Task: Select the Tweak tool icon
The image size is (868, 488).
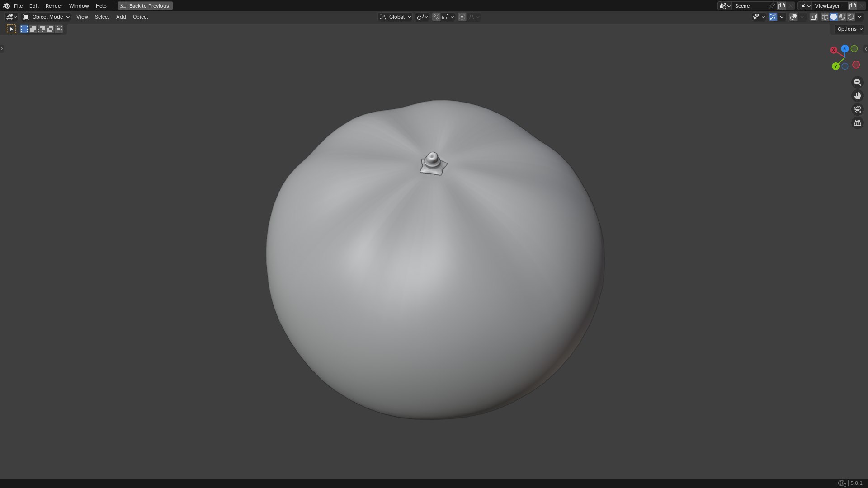Action: [x=11, y=29]
